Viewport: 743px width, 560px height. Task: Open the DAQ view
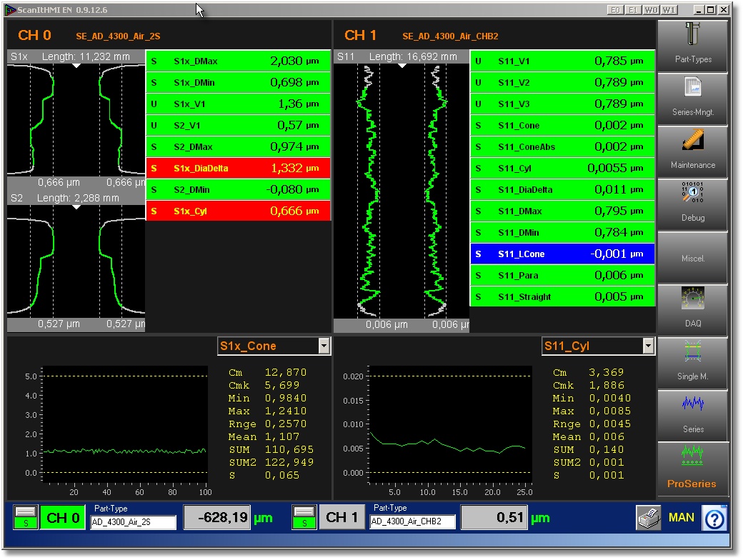(x=692, y=310)
